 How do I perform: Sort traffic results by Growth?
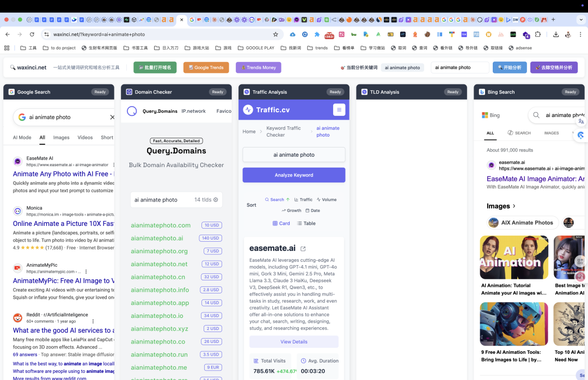291,211
